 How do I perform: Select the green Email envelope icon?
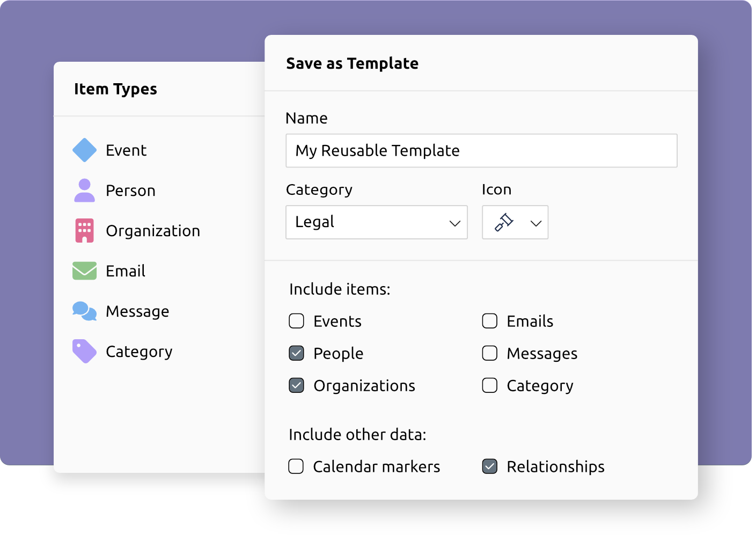tap(84, 271)
